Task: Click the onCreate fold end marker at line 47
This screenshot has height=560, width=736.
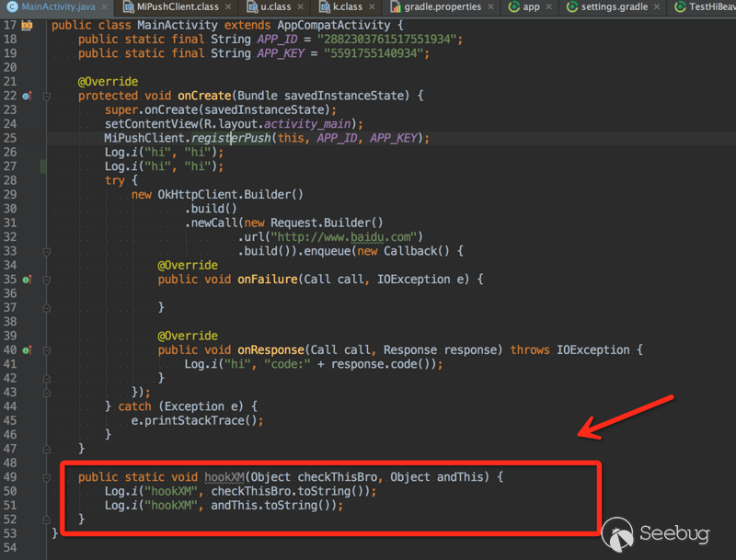Action: coord(47,450)
